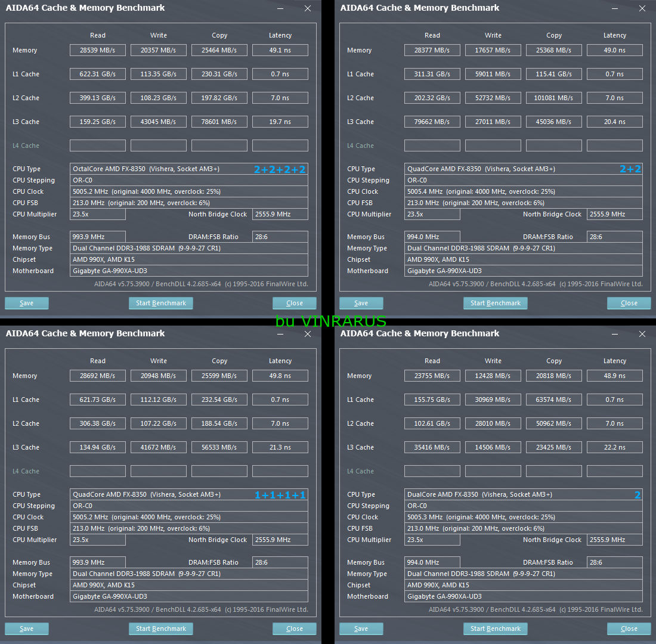Click Save in the bottom-left QuadCore window
Image resolution: width=656 pixels, height=644 pixels.
coord(26,628)
